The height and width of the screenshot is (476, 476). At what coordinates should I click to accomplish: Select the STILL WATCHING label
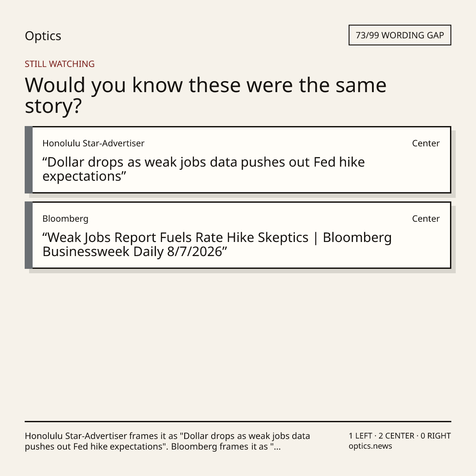tap(59, 64)
